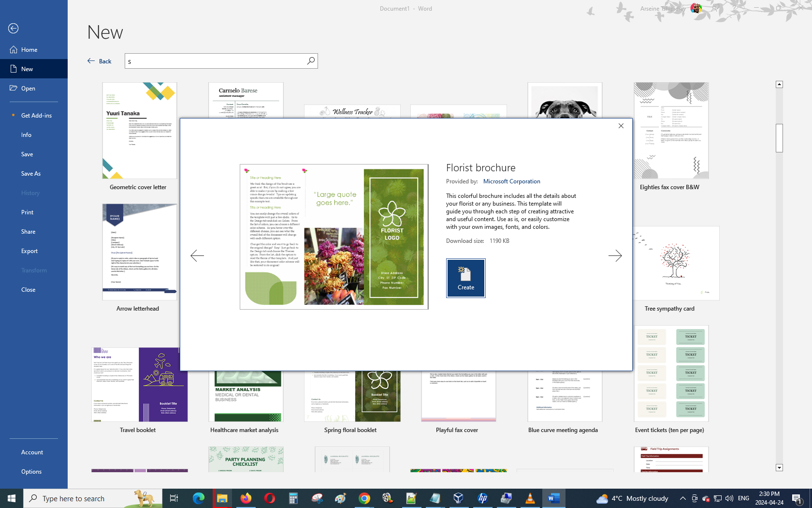812x508 pixels.
Task: Open the Windows Start menu
Action: (x=12, y=498)
